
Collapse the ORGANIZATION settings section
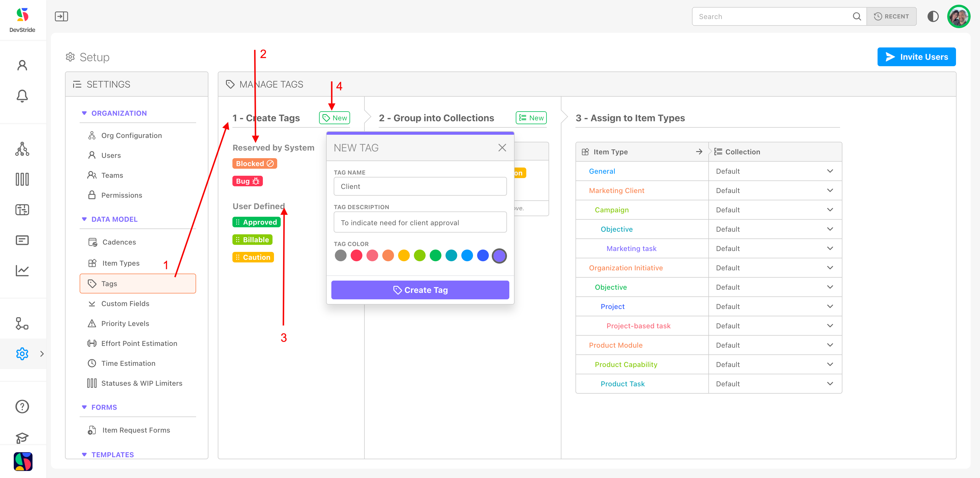click(85, 113)
